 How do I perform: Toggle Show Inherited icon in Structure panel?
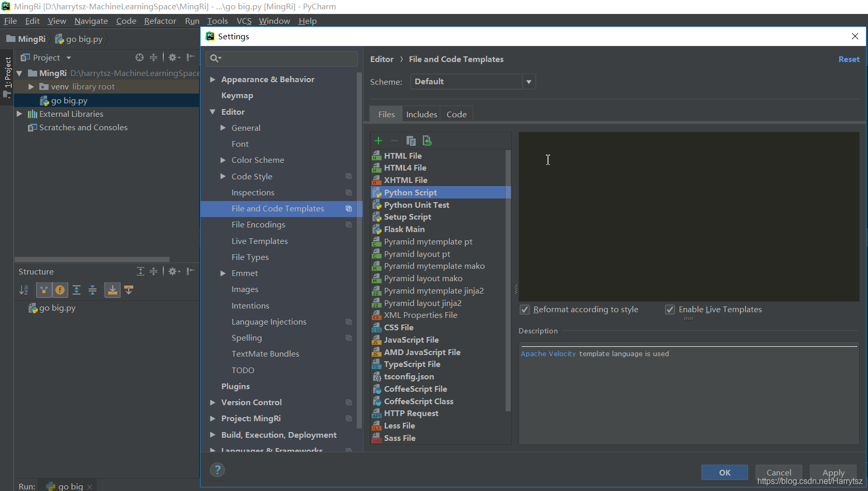(x=44, y=290)
